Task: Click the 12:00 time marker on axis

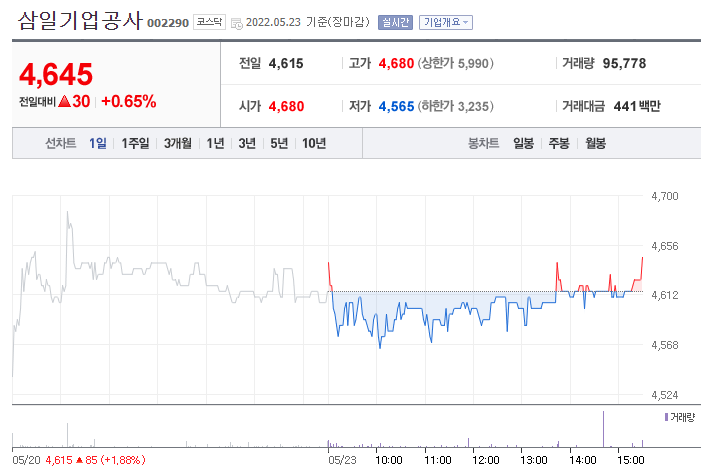Action: click(x=486, y=460)
